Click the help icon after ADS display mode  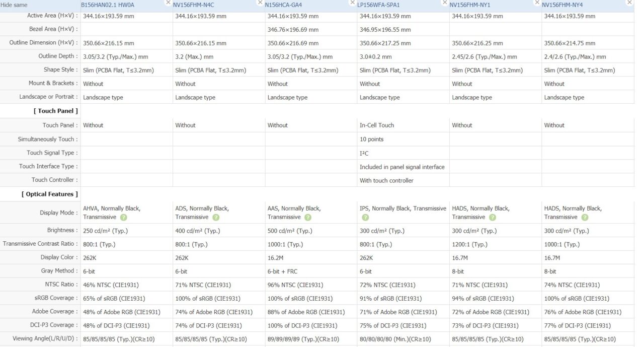(216, 218)
